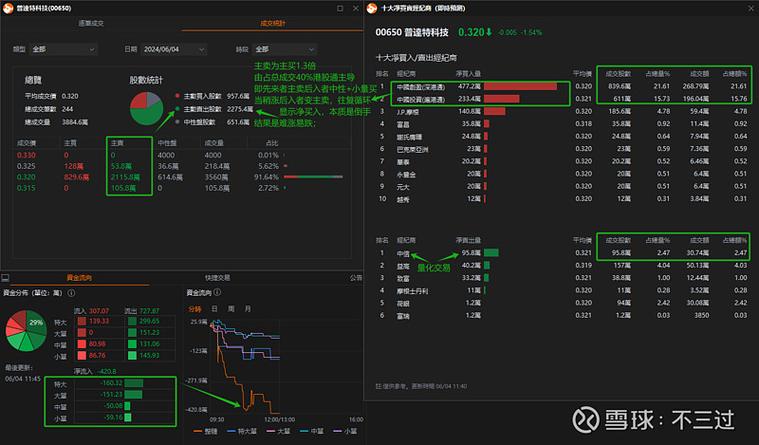Screen dimensions: 759x445
Task: Click 流出 total 727.87
Action: point(149,310)
